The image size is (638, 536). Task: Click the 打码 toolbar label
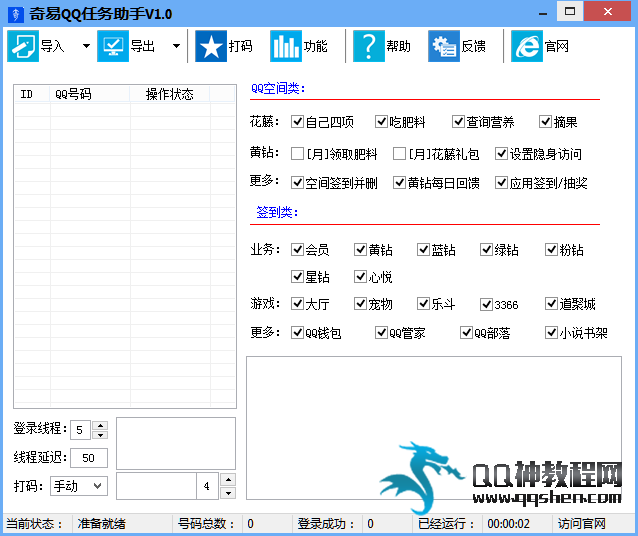[x=240, y=46]
